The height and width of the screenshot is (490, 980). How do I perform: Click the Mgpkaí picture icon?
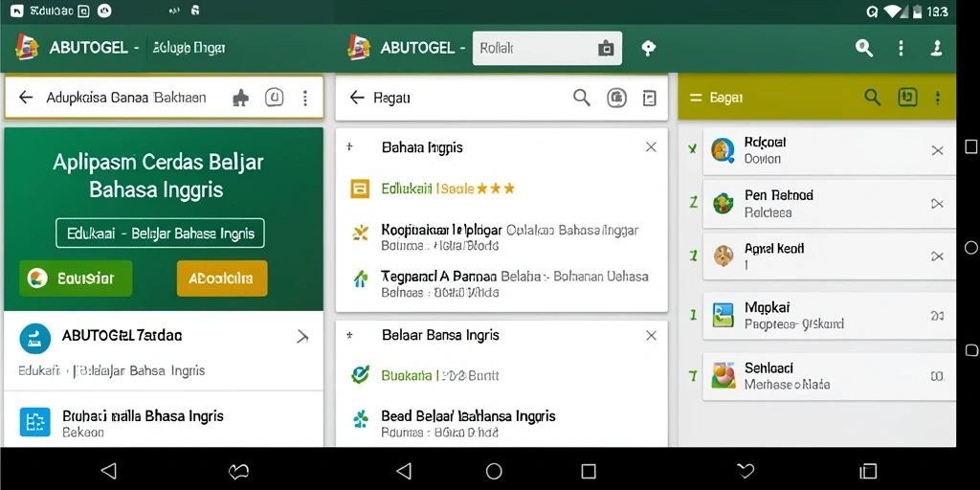pyautogui.click(x=724, y=316)
